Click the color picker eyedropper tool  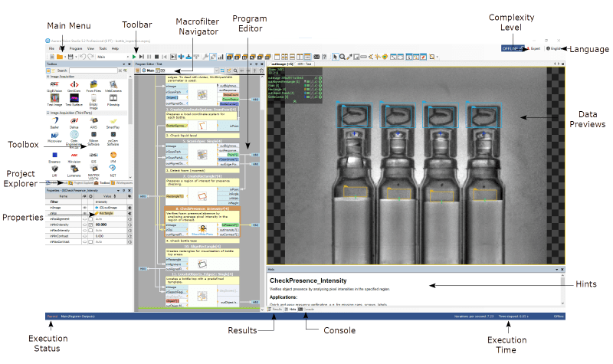(349, 57)
